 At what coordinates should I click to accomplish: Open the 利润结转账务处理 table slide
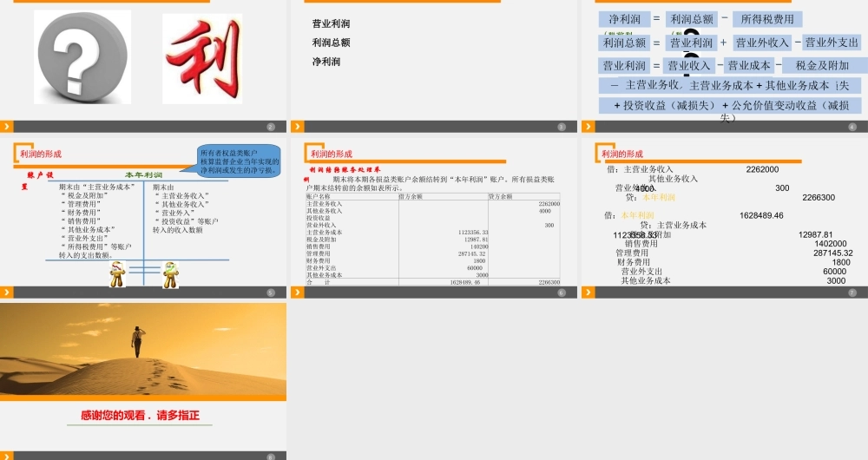click(433, 217)
